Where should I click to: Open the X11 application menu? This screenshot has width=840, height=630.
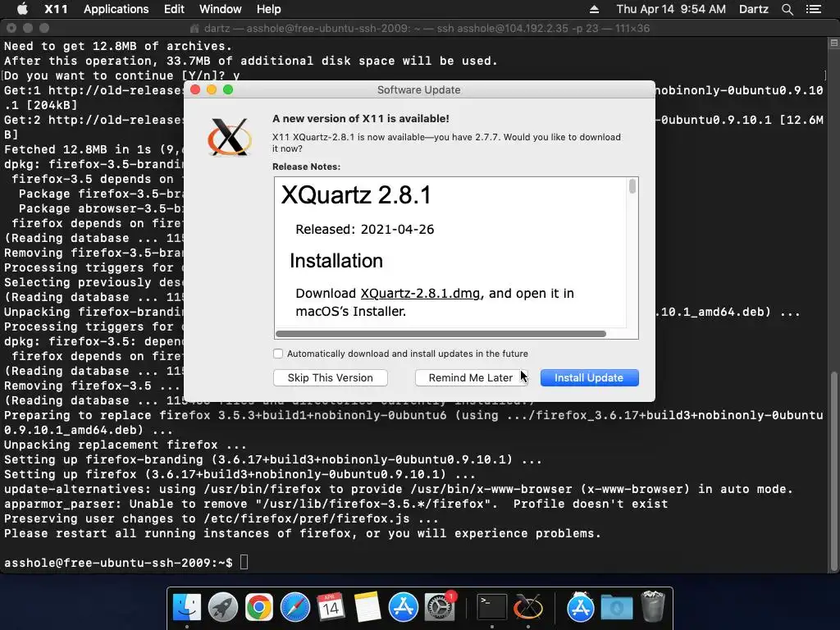click(56, 9)
